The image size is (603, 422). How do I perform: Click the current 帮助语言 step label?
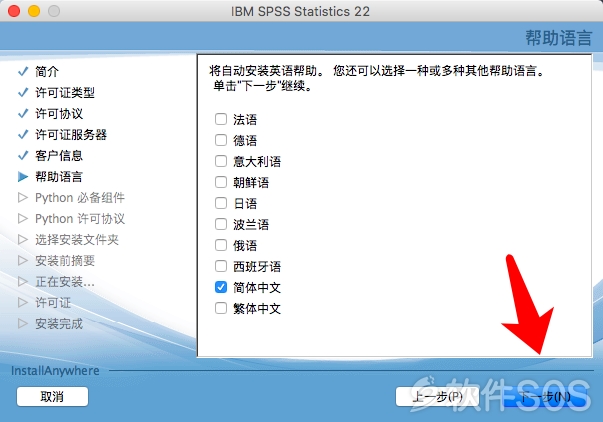pyautogui.click(x=59, y=177)
